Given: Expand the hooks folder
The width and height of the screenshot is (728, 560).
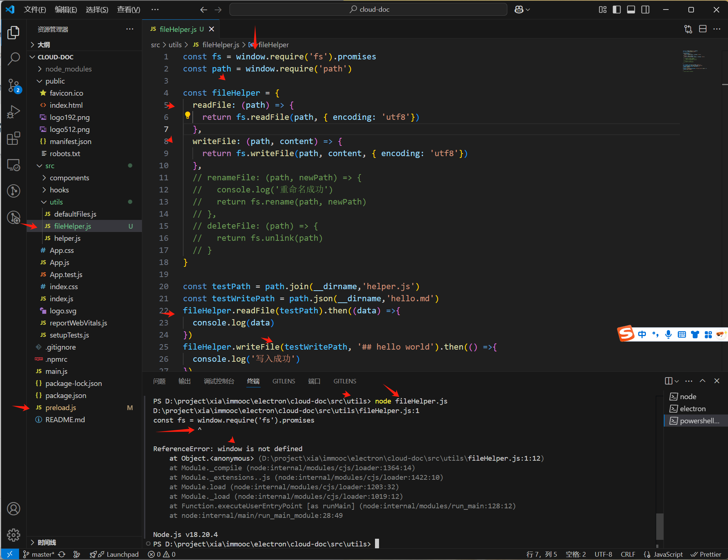Looking at the screenshot, I should [85, 190].
